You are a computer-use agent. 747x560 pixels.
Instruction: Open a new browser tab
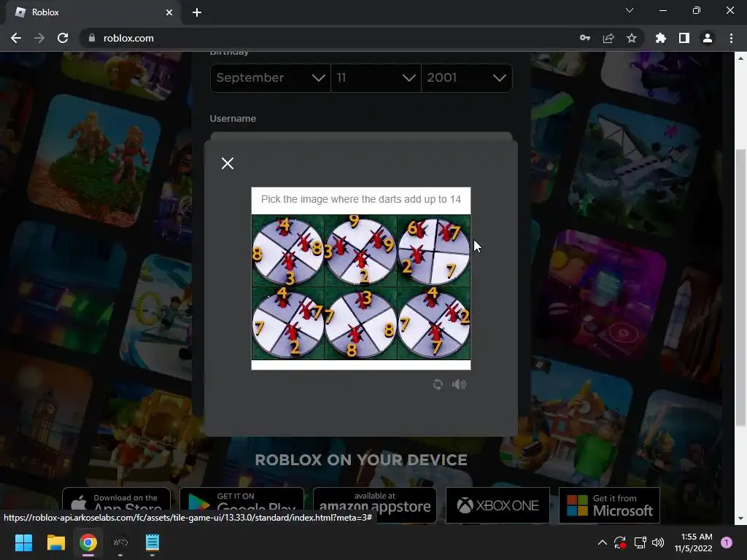[x=197, y=12]
